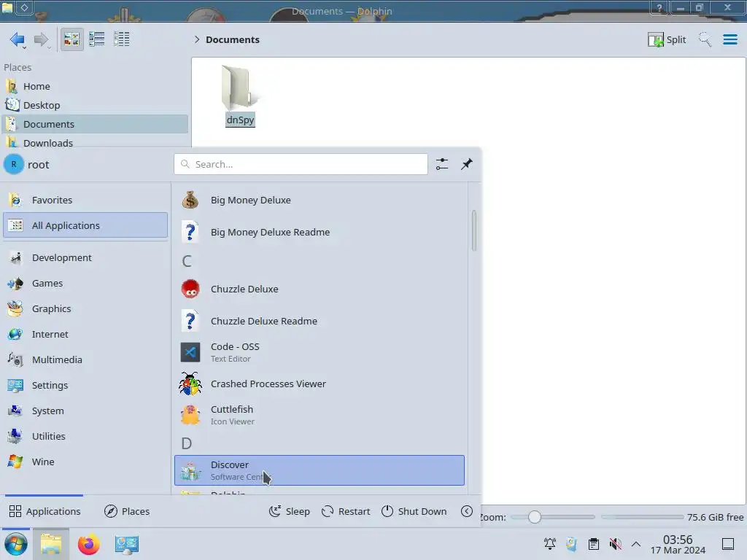Screen dimensions: 747x560
Task: Switch Dolphin to Compact view mode
Action: click(97, 39)
